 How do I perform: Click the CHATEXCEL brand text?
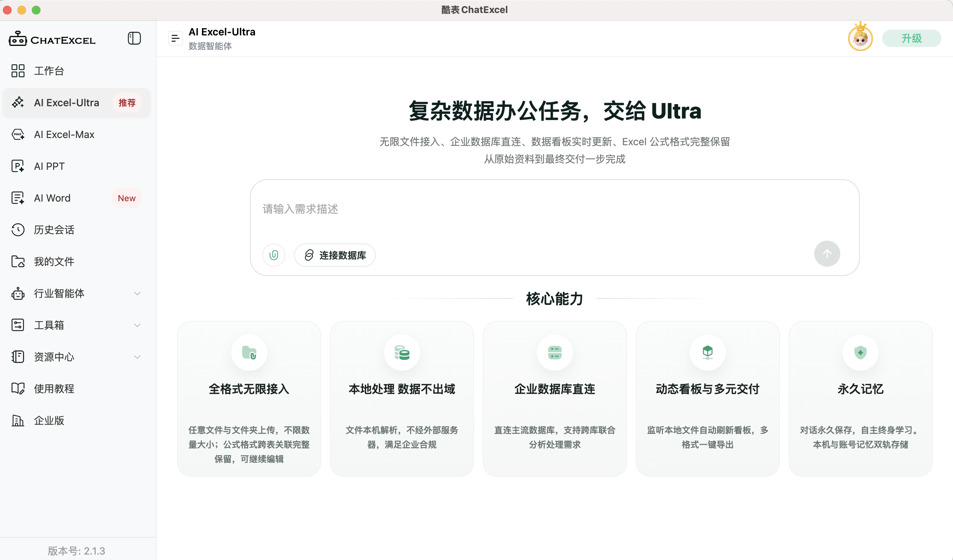(x=63, y=40)
